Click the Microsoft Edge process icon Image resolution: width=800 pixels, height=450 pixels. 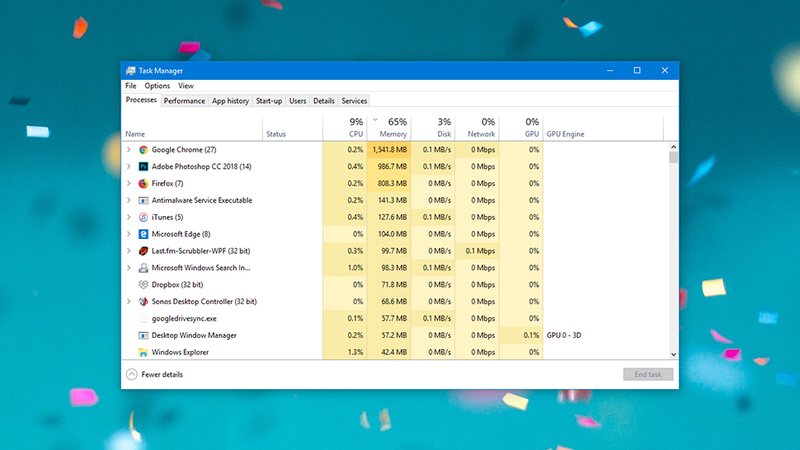[143, 234]
